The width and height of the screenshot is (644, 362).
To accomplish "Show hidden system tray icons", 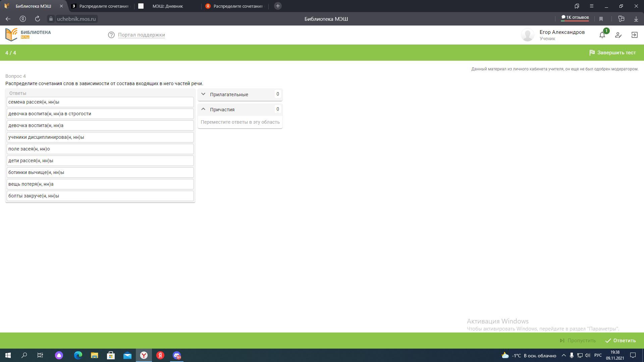I will click(563, 355).
